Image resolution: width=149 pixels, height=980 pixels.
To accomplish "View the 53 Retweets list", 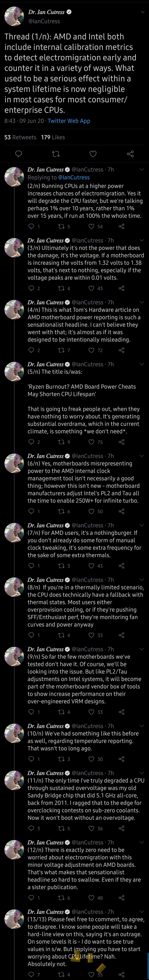I will [20, 137].
